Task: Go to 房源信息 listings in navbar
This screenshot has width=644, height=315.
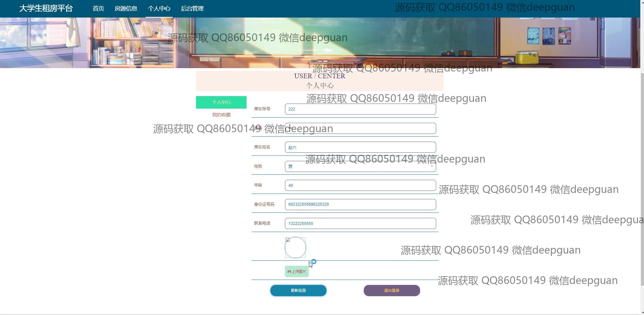Action: (x=126, y=8)
